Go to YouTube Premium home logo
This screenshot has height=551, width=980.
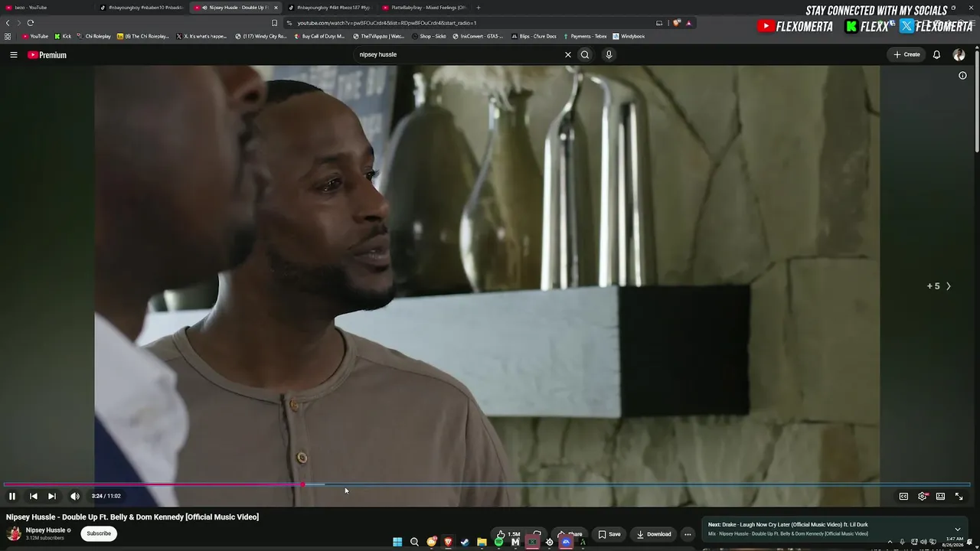[x=47, y=55]
